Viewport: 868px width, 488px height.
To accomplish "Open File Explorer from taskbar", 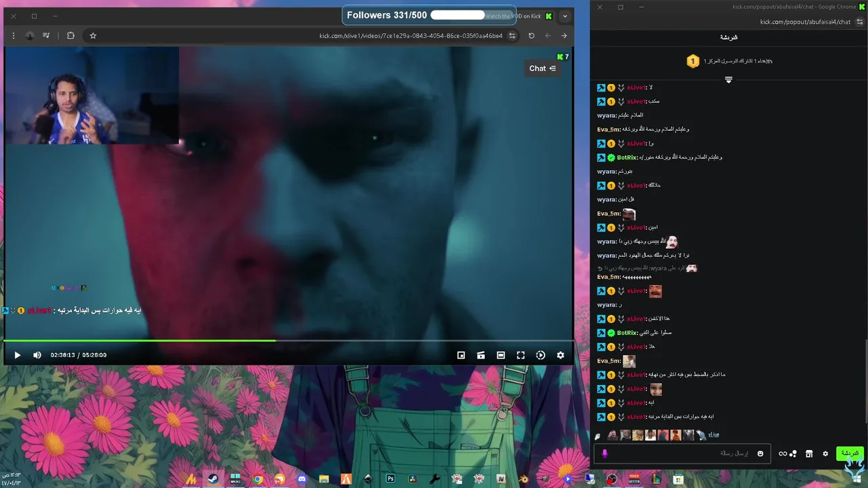I will click(x=324, y=479).
